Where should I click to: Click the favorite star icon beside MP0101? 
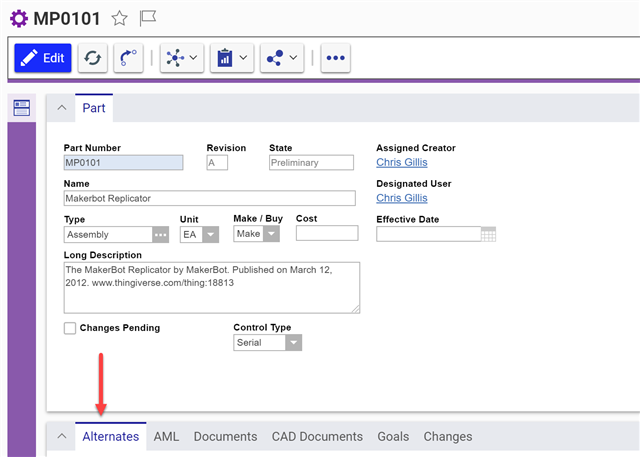[x=119, y=18]
